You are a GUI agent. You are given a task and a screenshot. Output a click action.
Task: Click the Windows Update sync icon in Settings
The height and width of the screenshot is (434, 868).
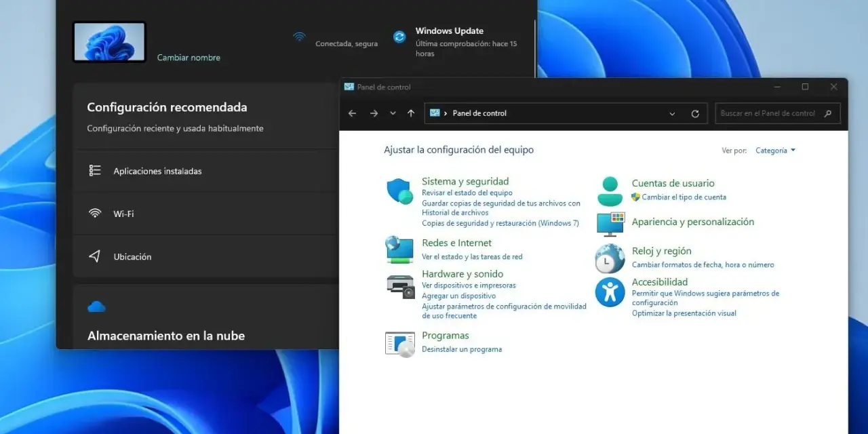(x=399, y=37)
